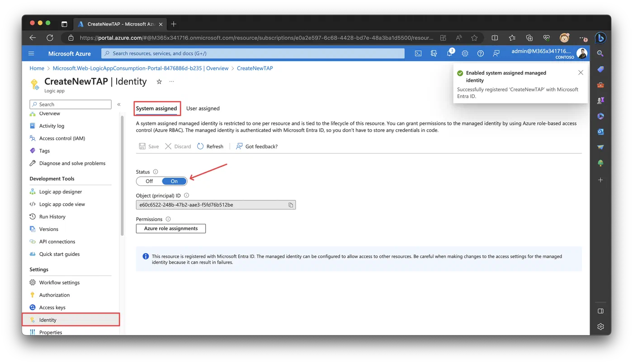Switch the Status toggle to Off
The image size is (633, 364).
click(x=149, y=181)
